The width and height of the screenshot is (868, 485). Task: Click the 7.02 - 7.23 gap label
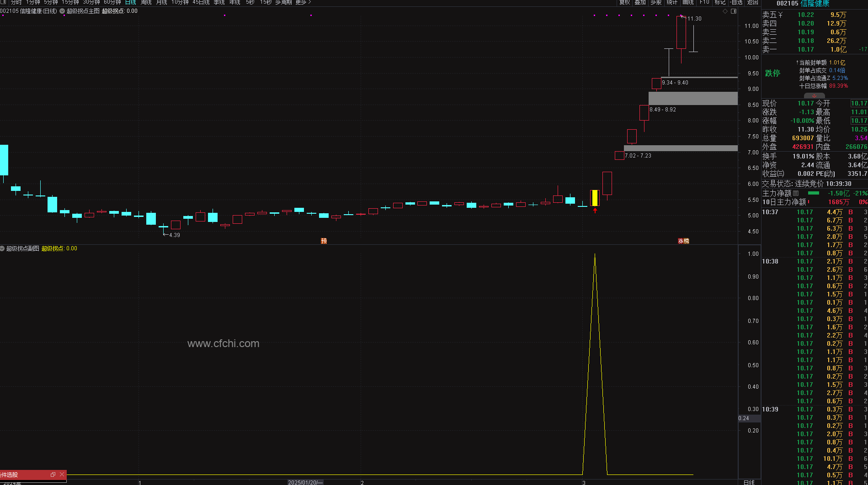pyautogui.click(x=638, y=156)
